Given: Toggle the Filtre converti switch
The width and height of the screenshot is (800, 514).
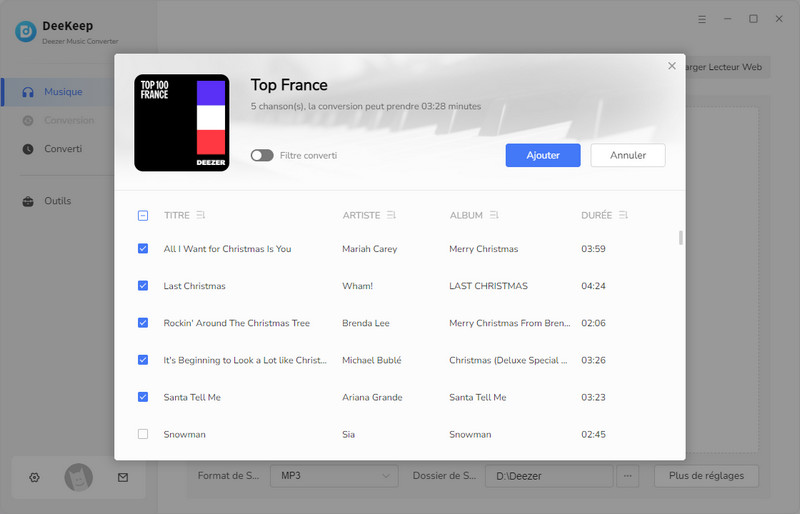Looking at the screenshot, I should coord(262,155).
